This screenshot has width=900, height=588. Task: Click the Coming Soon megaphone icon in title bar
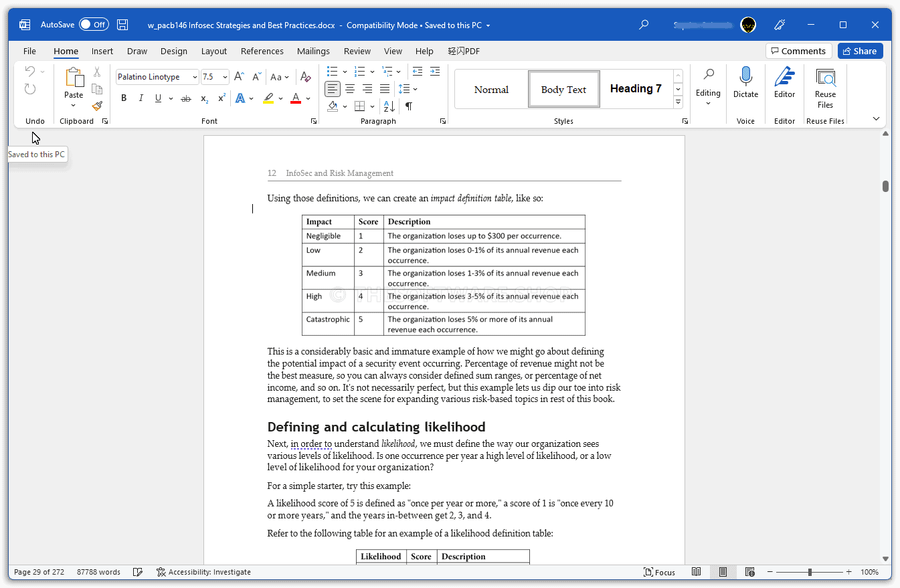tap(780, 25)
